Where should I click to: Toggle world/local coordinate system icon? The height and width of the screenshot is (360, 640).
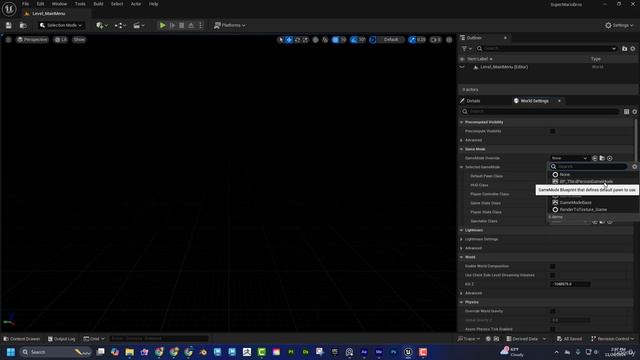pos(316,40)
